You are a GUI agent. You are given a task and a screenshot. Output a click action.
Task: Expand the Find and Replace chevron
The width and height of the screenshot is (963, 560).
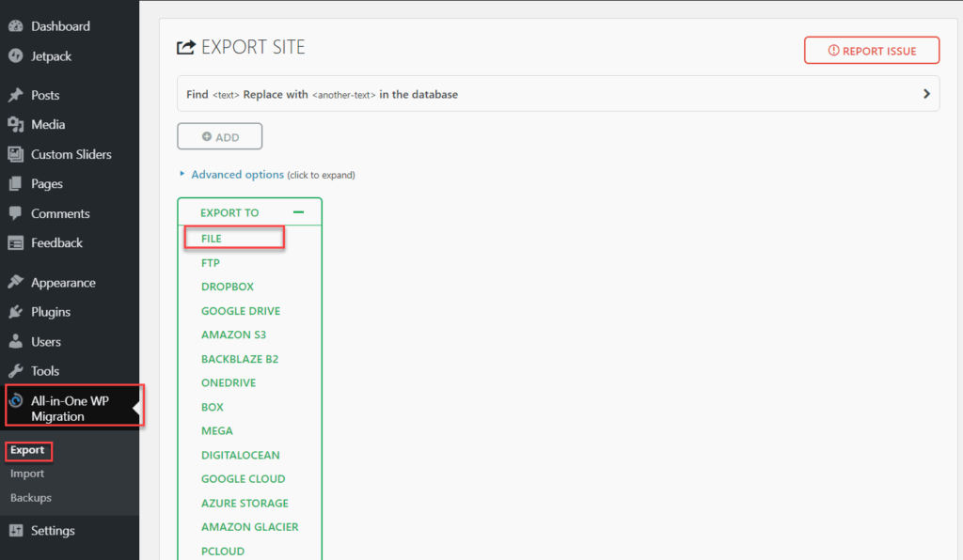(926, 94)
